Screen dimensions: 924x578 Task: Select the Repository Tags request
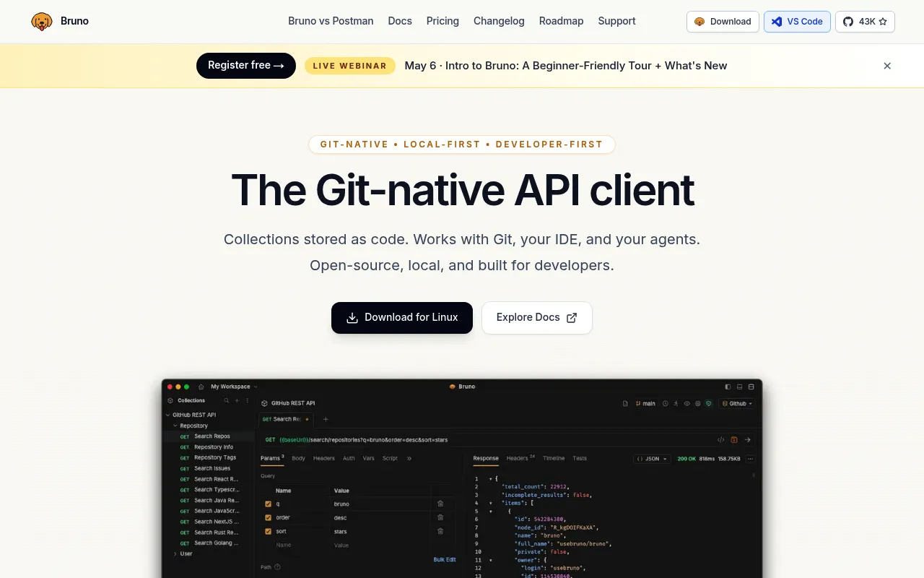208,457
